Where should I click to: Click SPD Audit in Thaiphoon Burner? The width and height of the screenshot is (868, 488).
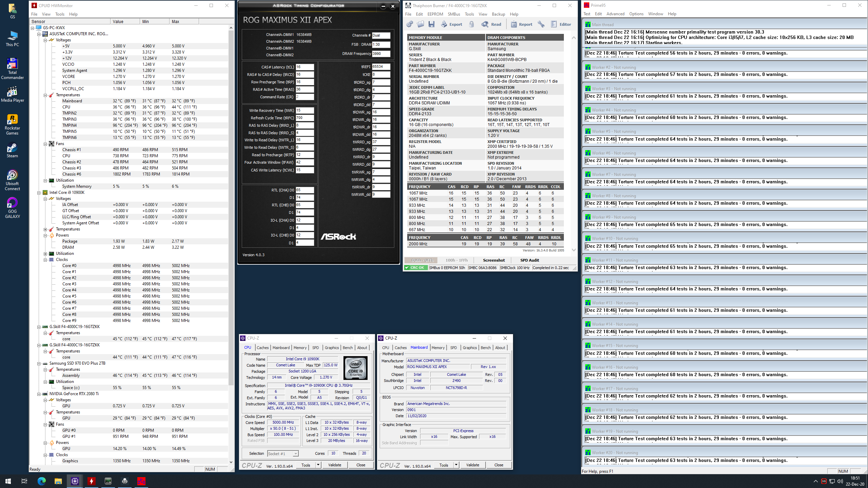tap(530, 260)
